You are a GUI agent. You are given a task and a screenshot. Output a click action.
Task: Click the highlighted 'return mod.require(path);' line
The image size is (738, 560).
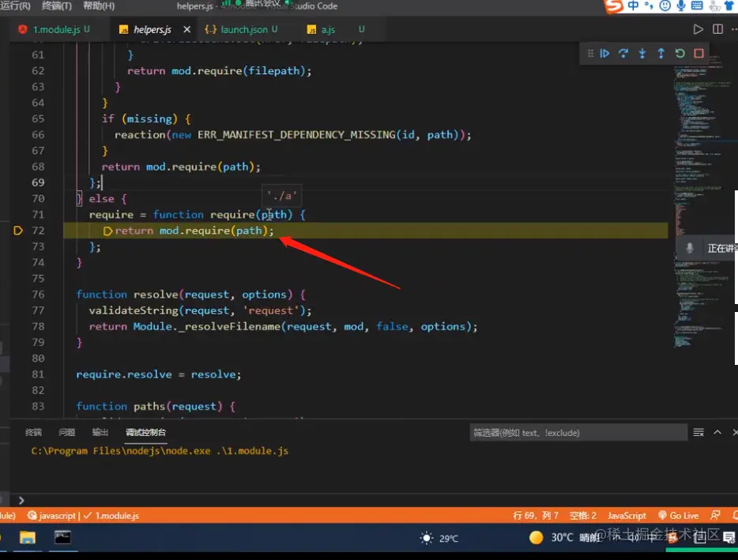(x=194, y=231)
